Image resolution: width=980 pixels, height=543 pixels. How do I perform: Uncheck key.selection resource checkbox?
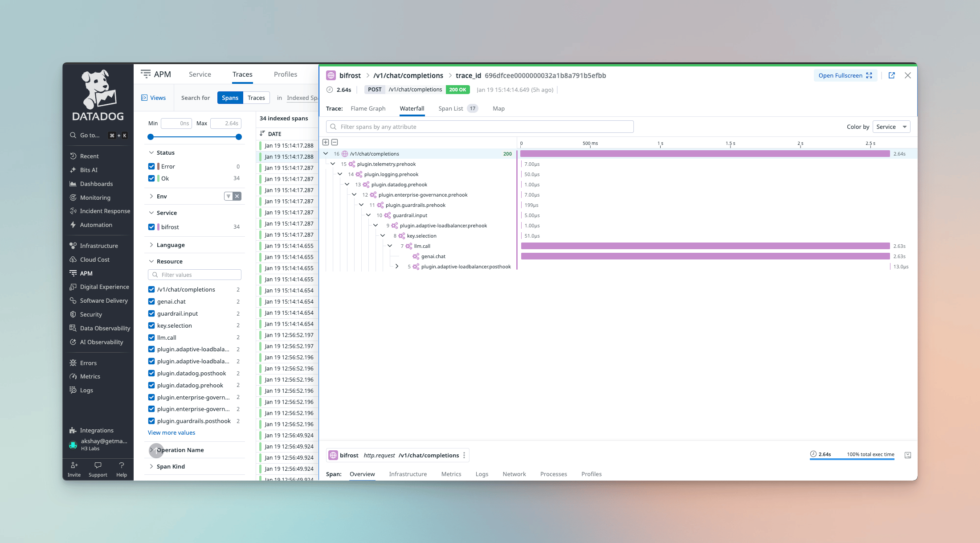coord(151,325)
